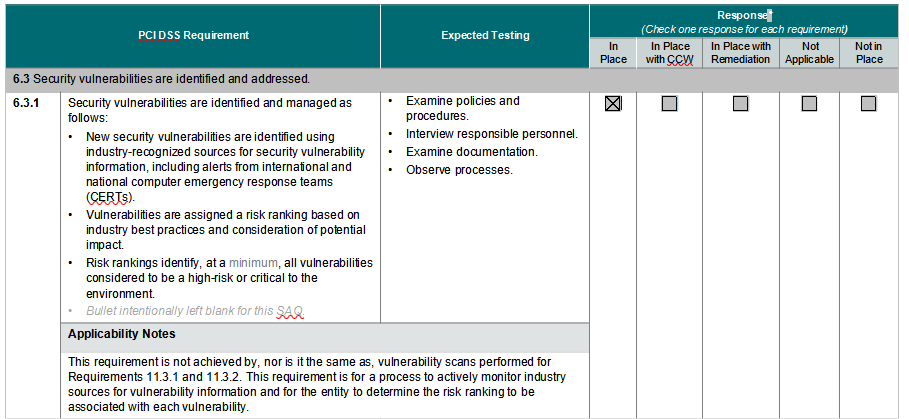This screenshot has height=419, width=909.
Task: Click the underlined SAQ text
Action: [289, 310]
